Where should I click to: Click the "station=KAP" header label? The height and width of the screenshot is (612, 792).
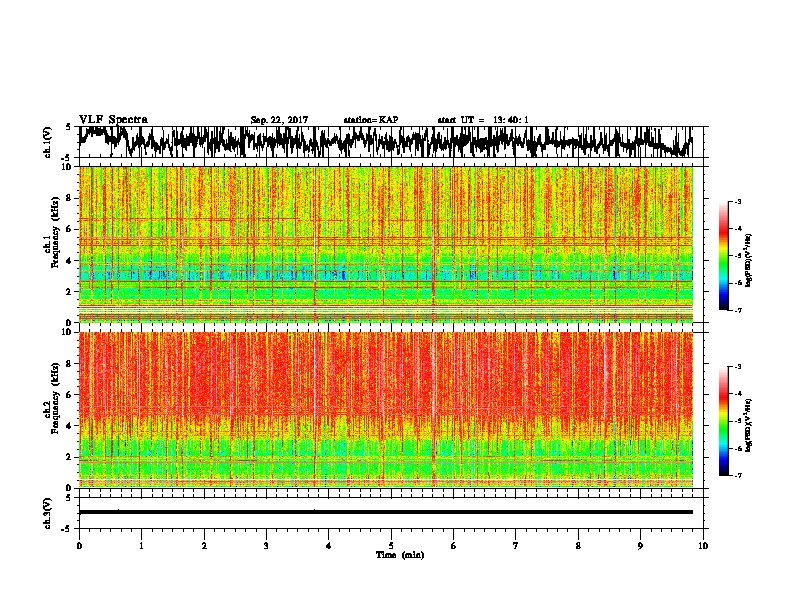point(371,120)
